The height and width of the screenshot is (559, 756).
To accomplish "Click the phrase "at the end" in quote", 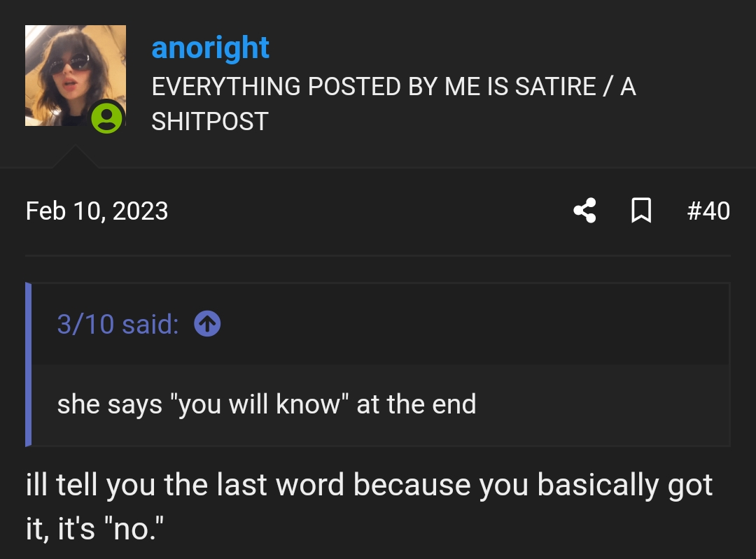I will pyautogui.click(x=416, y=404).
